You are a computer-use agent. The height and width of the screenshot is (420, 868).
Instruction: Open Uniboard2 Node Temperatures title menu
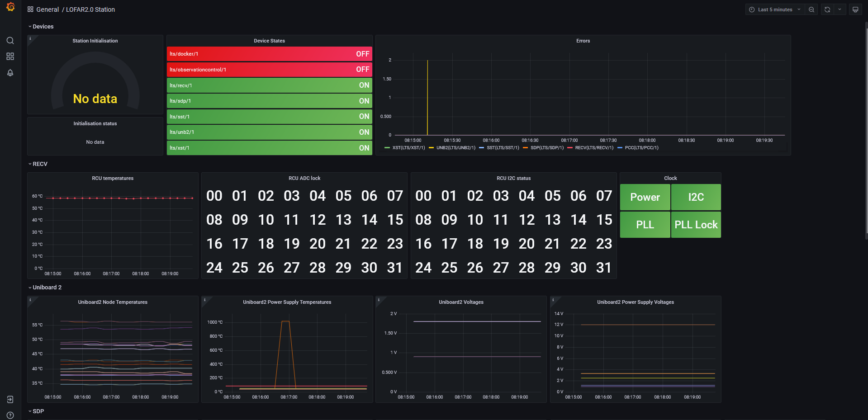click(x=113, y=302)
